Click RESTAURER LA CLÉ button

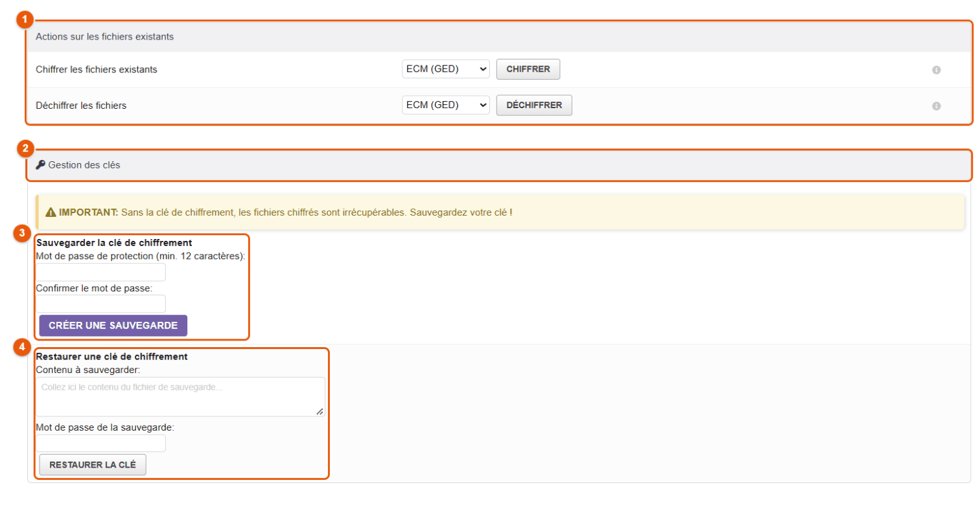[x=93, y=465]
